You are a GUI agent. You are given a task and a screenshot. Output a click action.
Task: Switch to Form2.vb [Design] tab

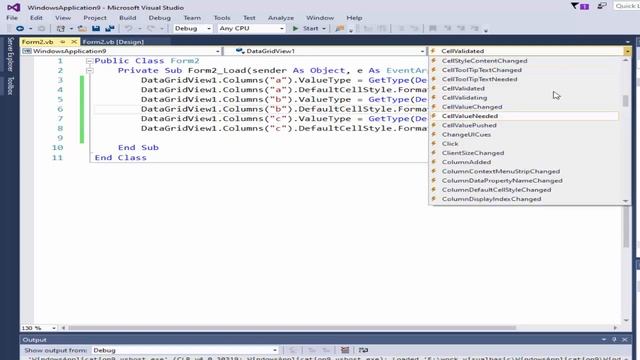click(x=113, y=42)
